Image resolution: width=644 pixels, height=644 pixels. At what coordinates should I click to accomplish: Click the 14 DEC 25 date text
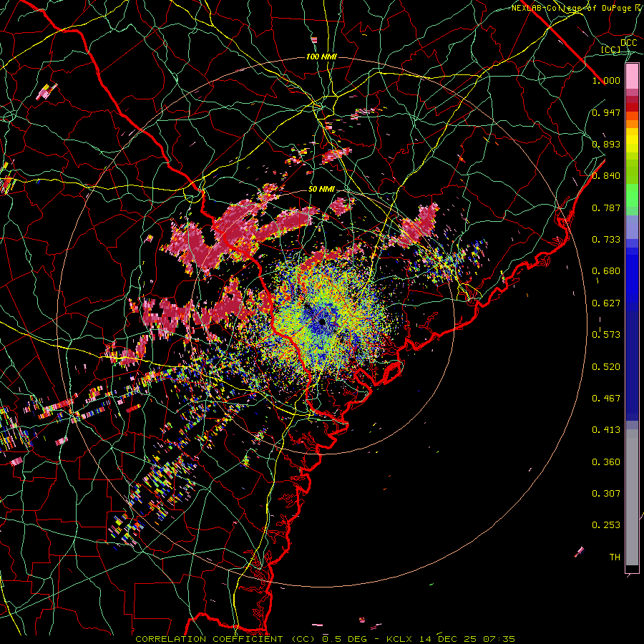click(448, 639)
